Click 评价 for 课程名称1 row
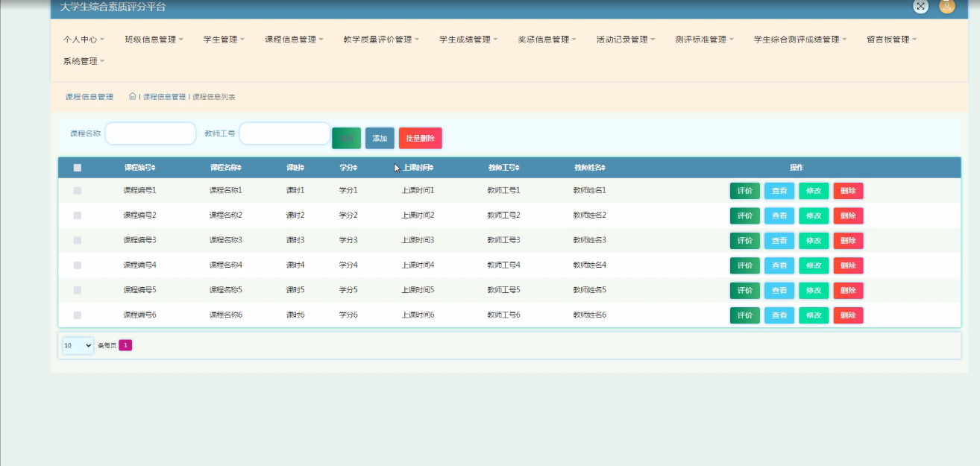 (745, 191)
